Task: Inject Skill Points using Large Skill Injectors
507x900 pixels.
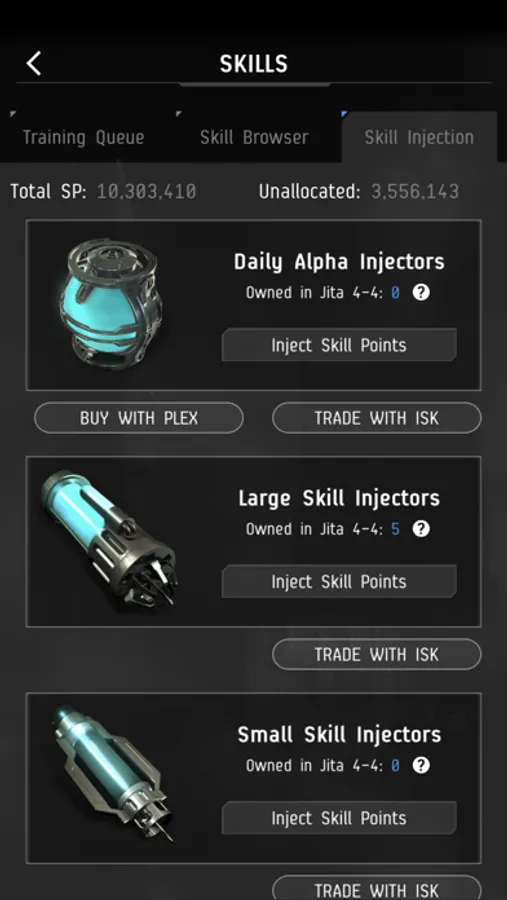Action: [x=339, y=581]
